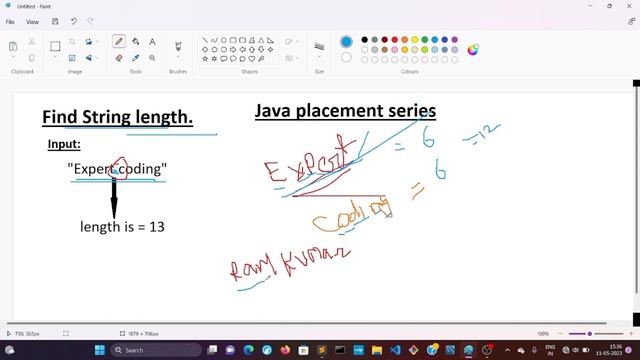The width and height of the screenshot is (640, 360).
Task: Click the rectangular Select tool
Action: [55, 46]
